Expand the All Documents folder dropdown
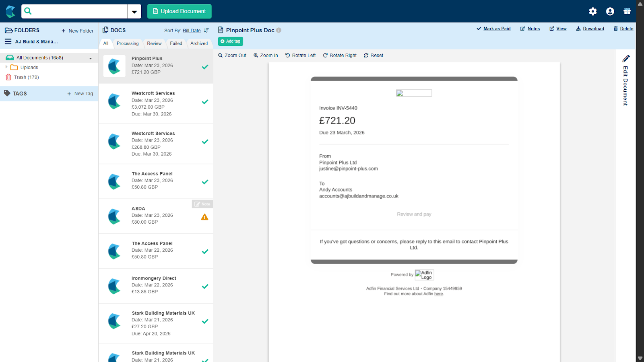 [91, 58]
